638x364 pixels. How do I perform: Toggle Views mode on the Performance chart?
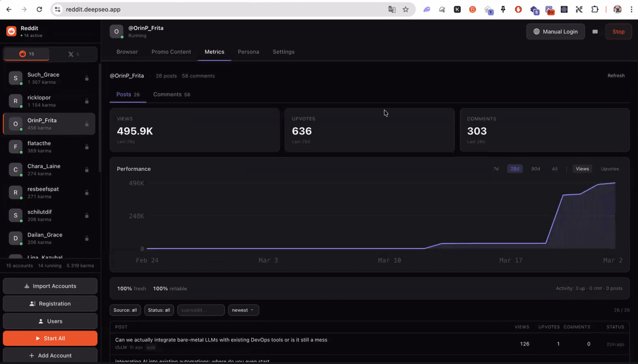pos(582,168)
